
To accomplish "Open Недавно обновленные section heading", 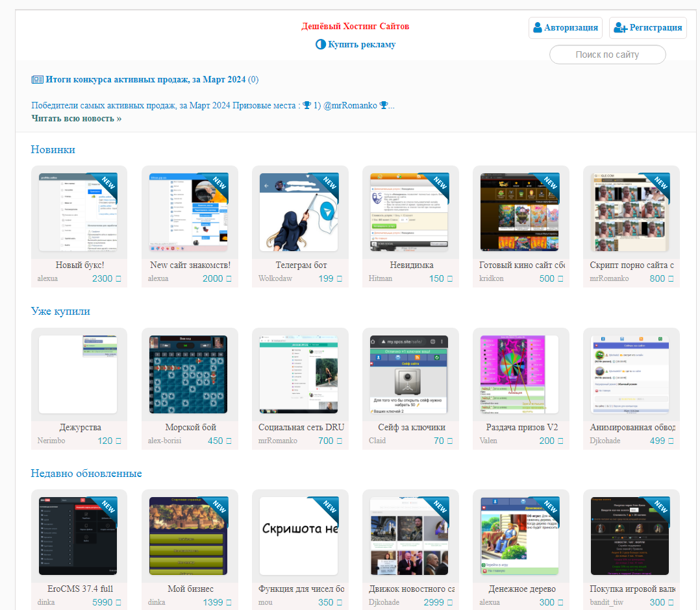I will pyautogui.click(x=86, y=473).
